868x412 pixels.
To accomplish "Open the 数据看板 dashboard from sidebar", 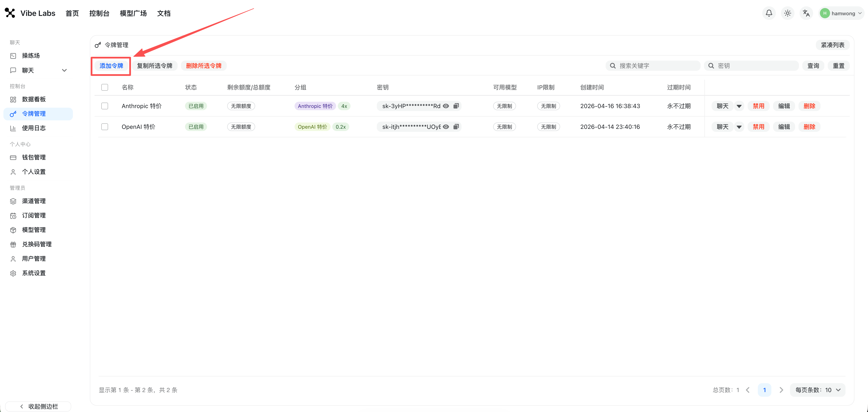I will click(x=34, y=99).
